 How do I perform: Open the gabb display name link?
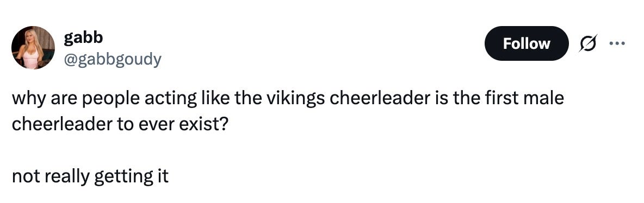83,38
